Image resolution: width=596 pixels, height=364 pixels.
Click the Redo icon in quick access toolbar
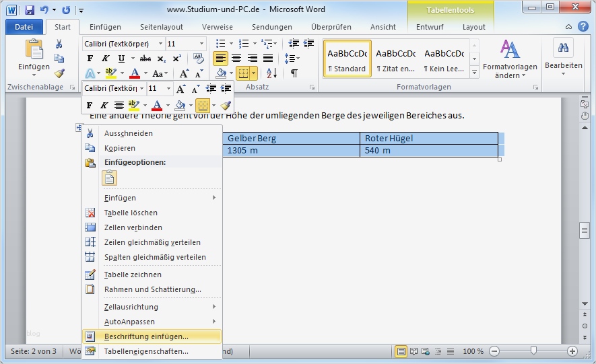(x=66, y=10)
